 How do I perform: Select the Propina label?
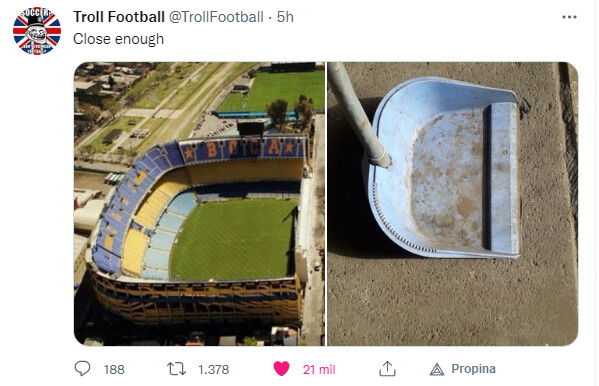pyautogui.click(x=473, y=369)
